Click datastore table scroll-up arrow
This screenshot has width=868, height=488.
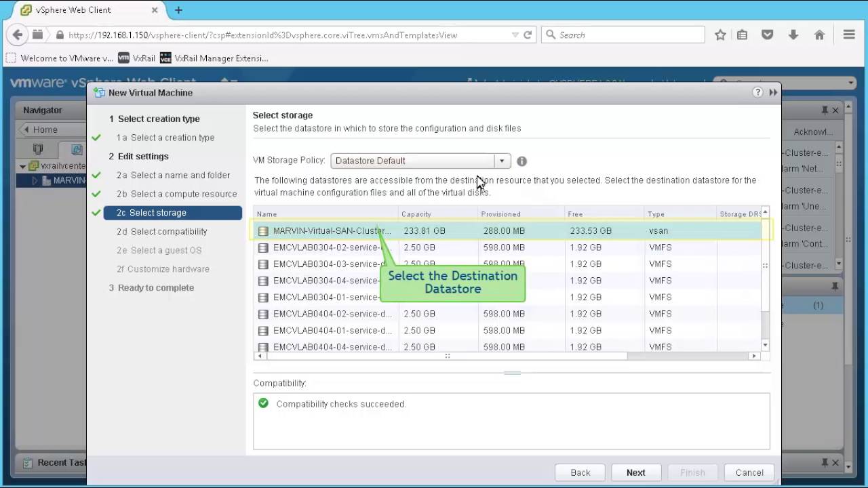(x=766, y=212)
